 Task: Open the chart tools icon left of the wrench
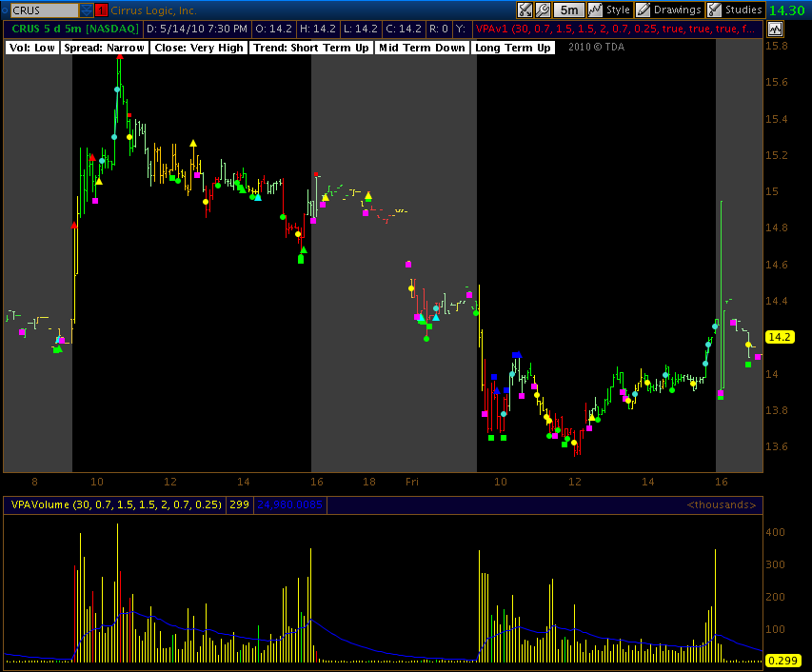click(525, 10)
